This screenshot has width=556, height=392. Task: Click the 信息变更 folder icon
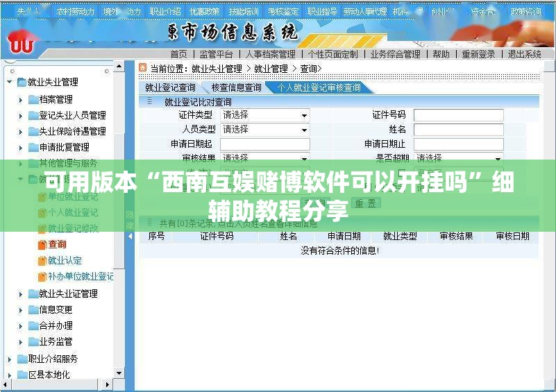[33, 310]
